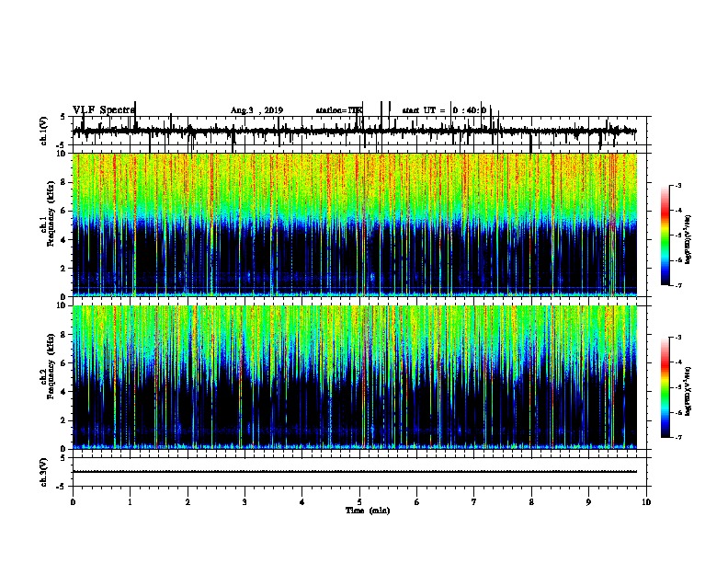The height and width of the screenshot is (563, 728).
Task: Click the ch.2 frequency tick "4"
Action: pos(64,392)
